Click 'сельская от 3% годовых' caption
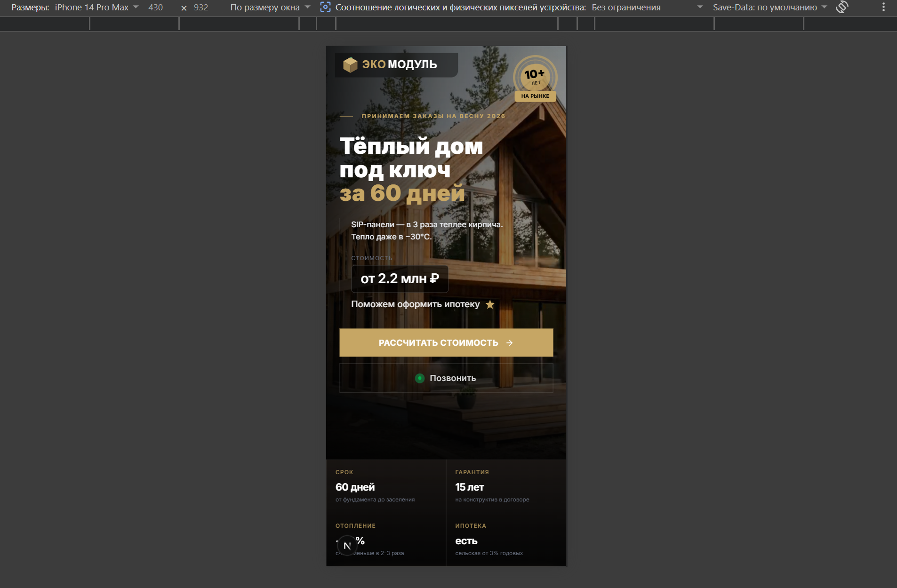 [x=489, y=553]
